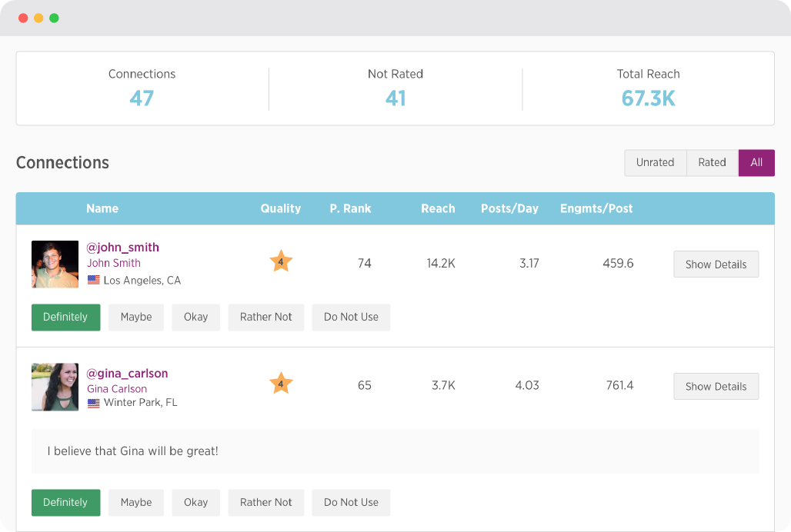Sort table by Name column header
This screenshot has width=791, height=532.
(102, 208)
